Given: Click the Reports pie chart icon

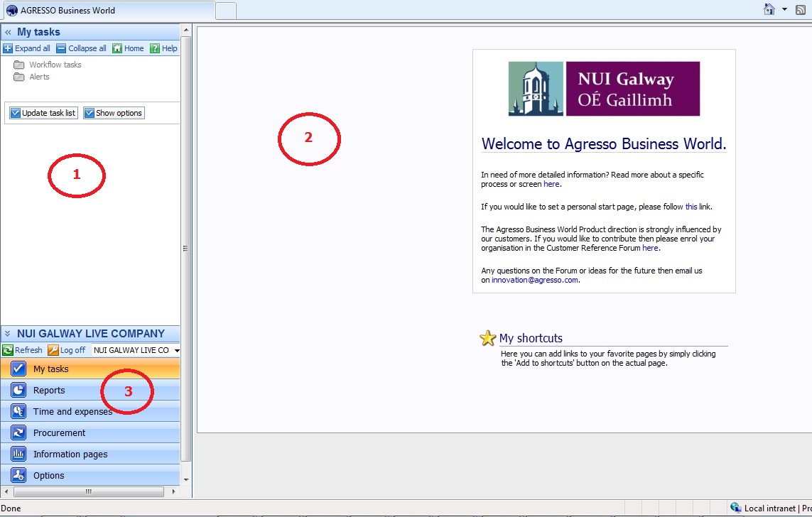Looking at the screenshot, I should pos(18,390).
